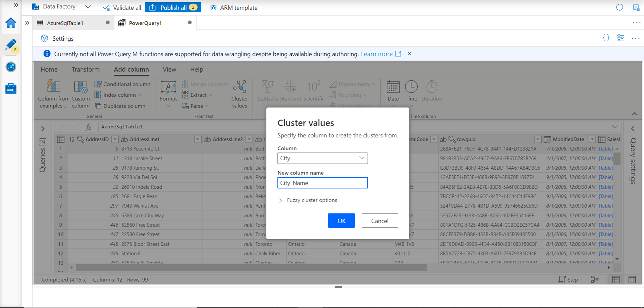Click the Step view icon
Image resolution: width=644 pixels, height=308 pixels.
coord(568,280)
